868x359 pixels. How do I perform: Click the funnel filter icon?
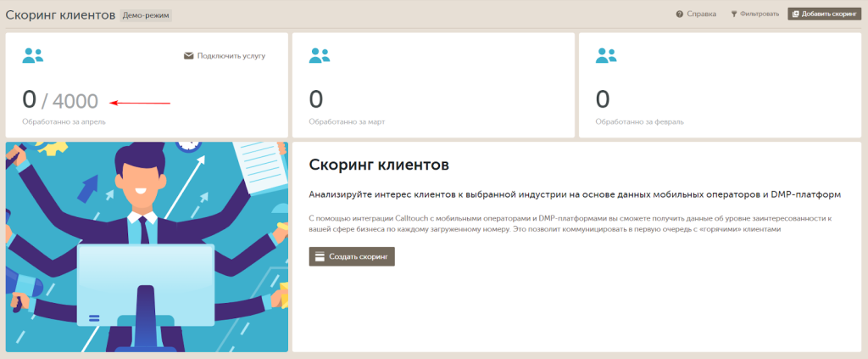tap(734, 14)
